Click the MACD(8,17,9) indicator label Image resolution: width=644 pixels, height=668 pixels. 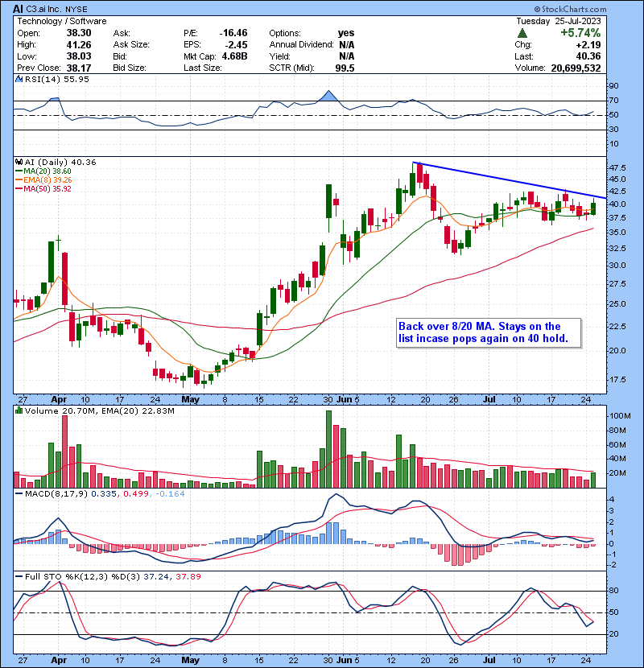56,494
